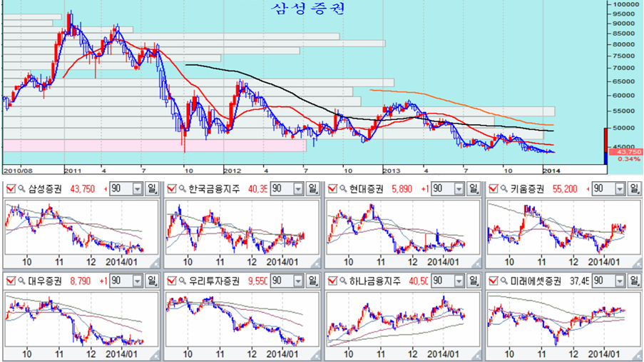The width and height of the screenshot is (644, 362).
Task: Open stock search icon beside 한국금융지주
Action: coord(183,188)
